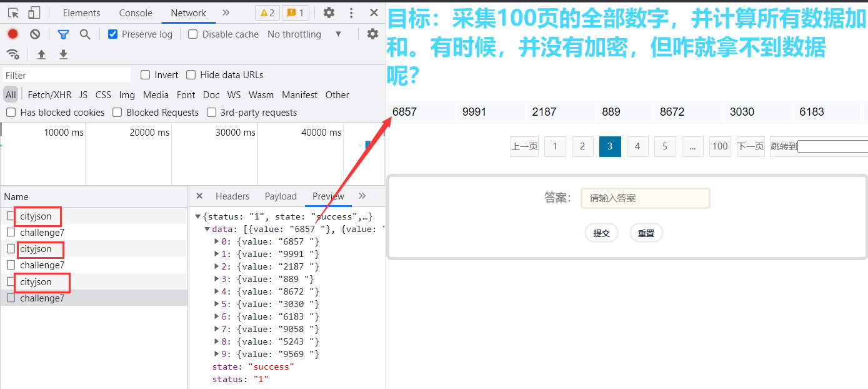Switch to the Console tab
This screenshot has height=389, width=868.
coord(136,13)
